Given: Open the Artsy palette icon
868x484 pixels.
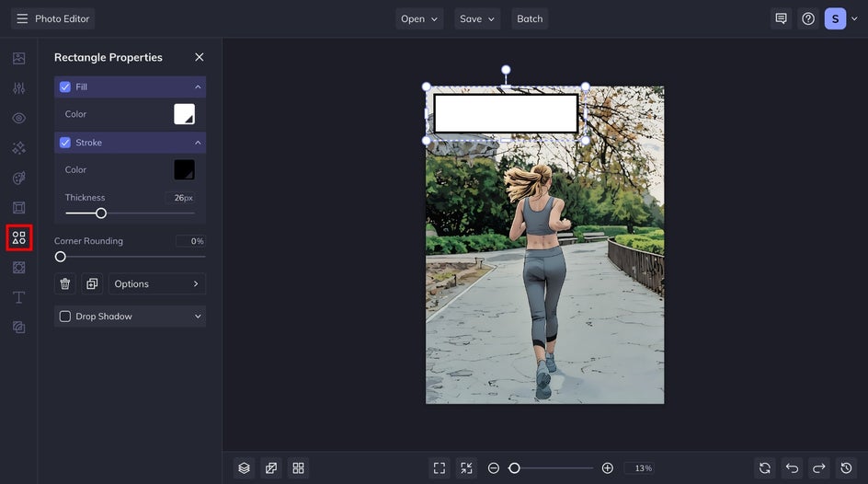Looking at the screenshot, I should [x=18, y=178].
